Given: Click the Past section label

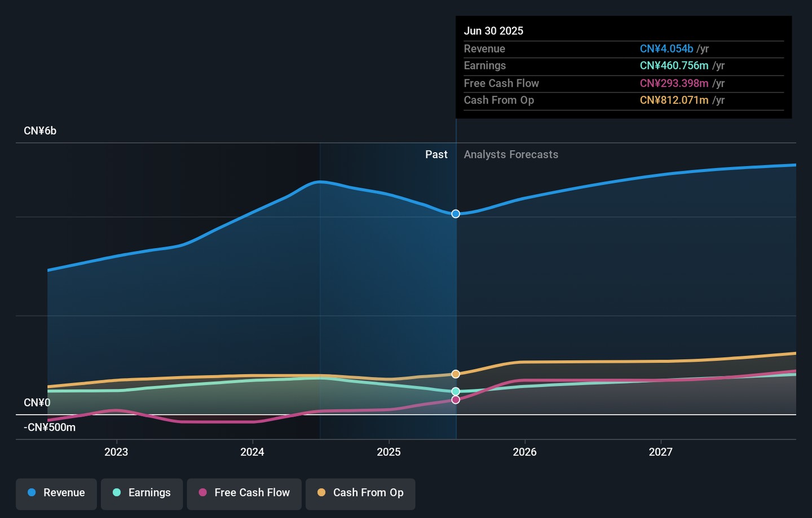Looking at the screenshot, I should point(436,154).
